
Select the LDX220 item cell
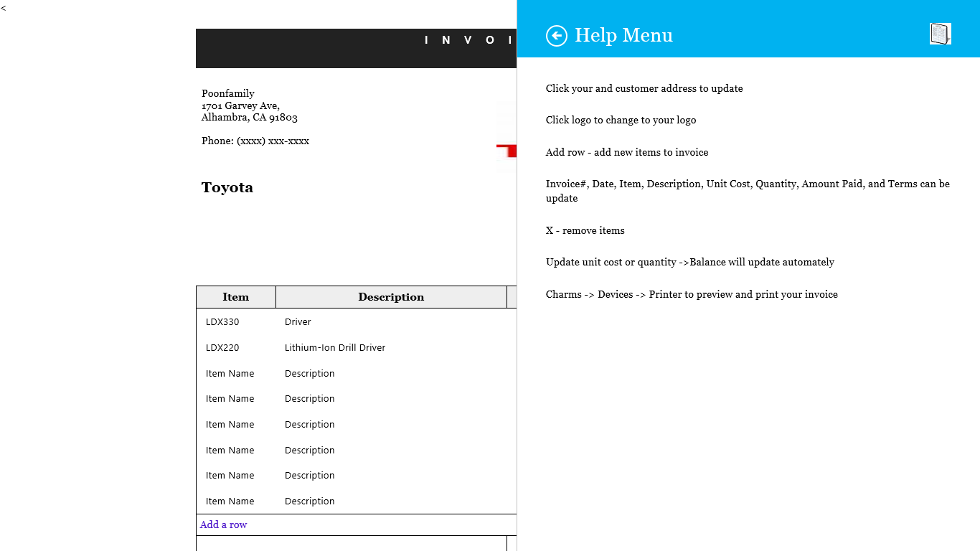[222, 348]
